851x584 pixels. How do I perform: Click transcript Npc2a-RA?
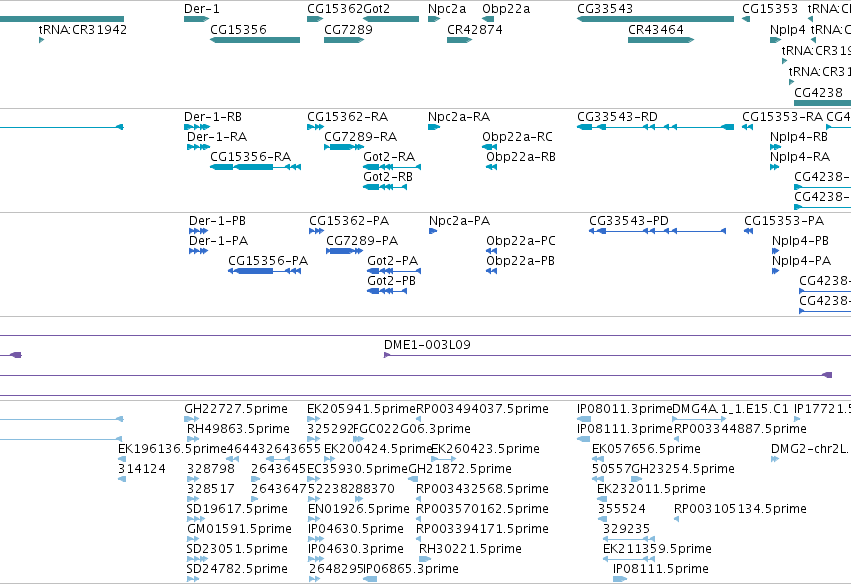434,127
